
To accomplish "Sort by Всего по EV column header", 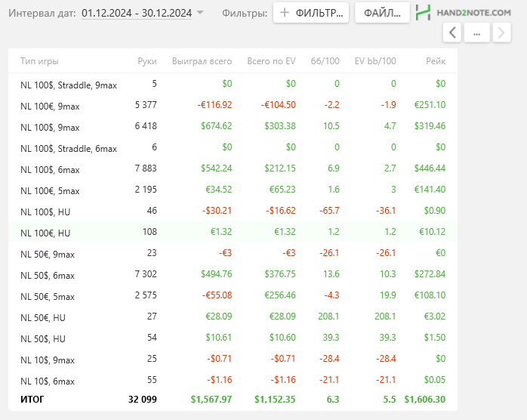I will point(271,61).
